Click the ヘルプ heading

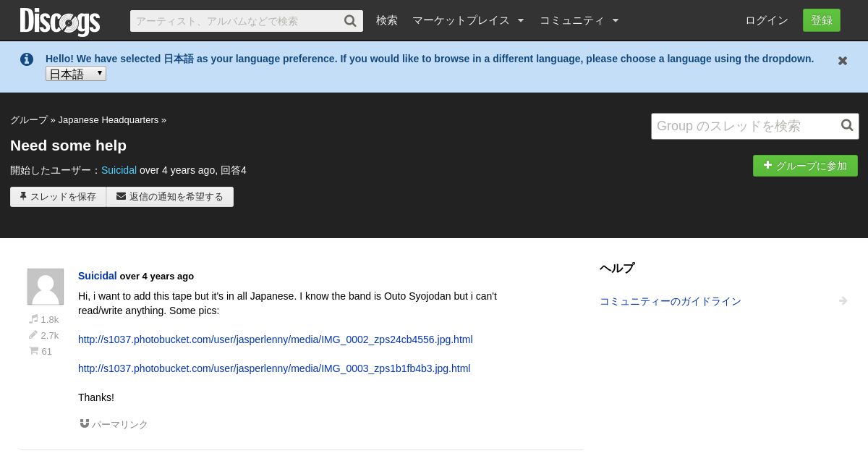click(x=617, y=268)
